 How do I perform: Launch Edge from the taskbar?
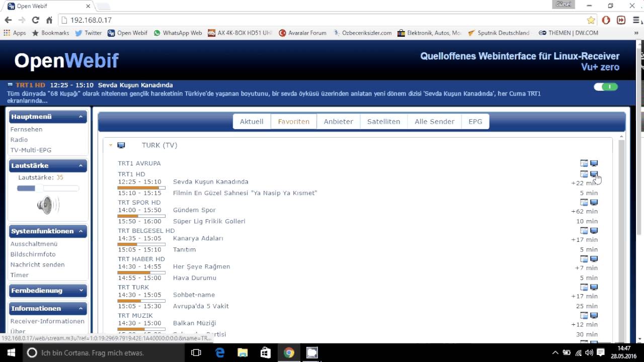[220, 352]
